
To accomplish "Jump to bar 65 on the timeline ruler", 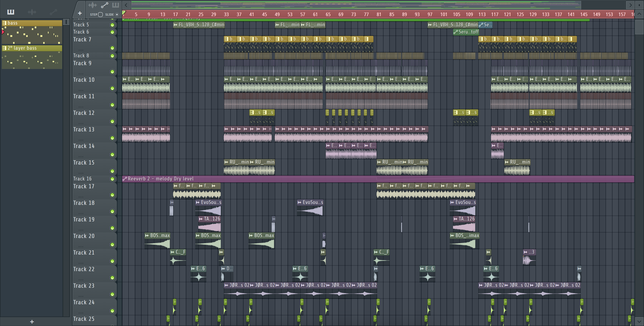I will 328,15.
